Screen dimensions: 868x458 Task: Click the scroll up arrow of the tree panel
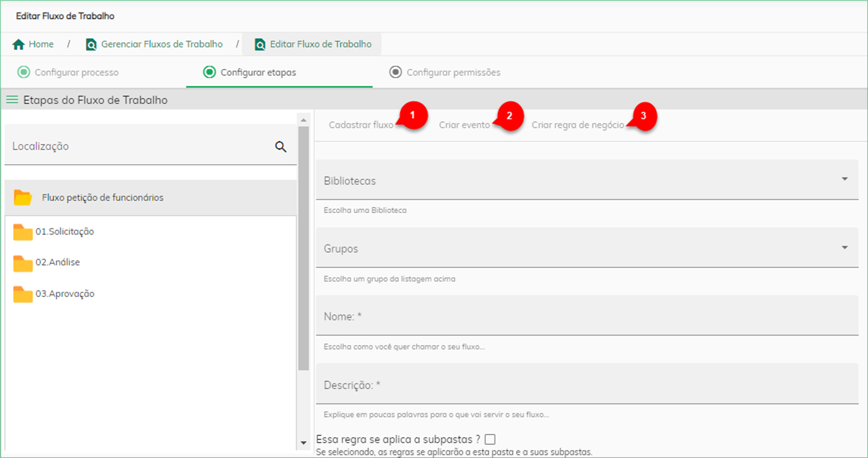[x=303, y=120]
